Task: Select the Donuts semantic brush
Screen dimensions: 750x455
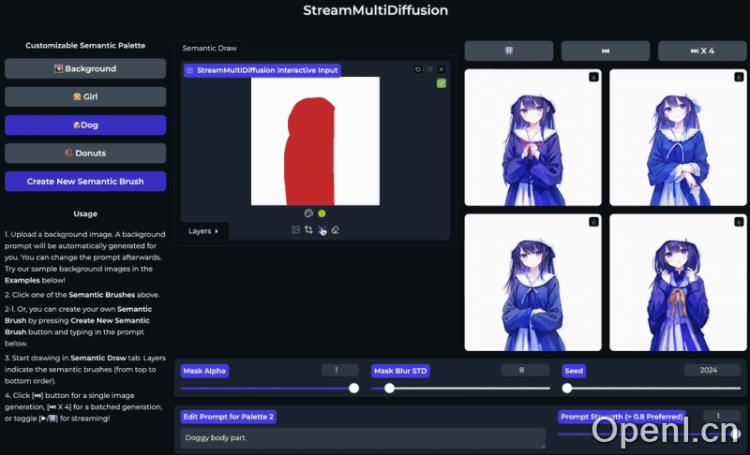Action: (x=86, y=153)
